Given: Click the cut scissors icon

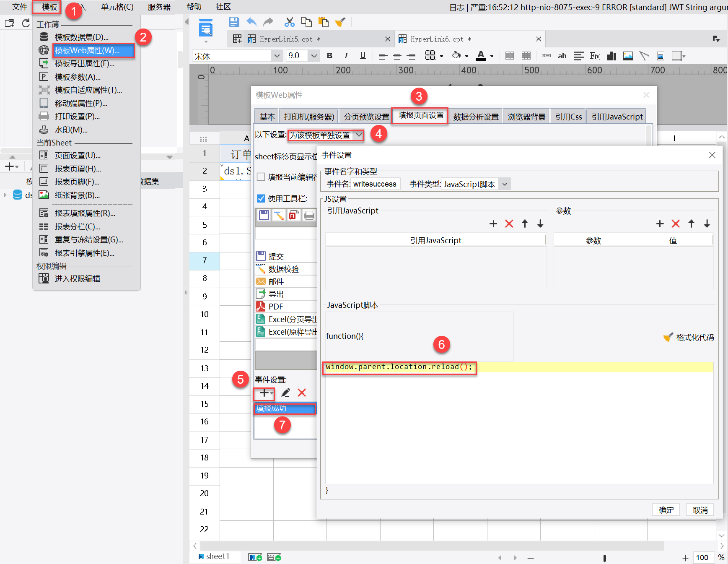Looking at the screenshot, I should (289, 22).
